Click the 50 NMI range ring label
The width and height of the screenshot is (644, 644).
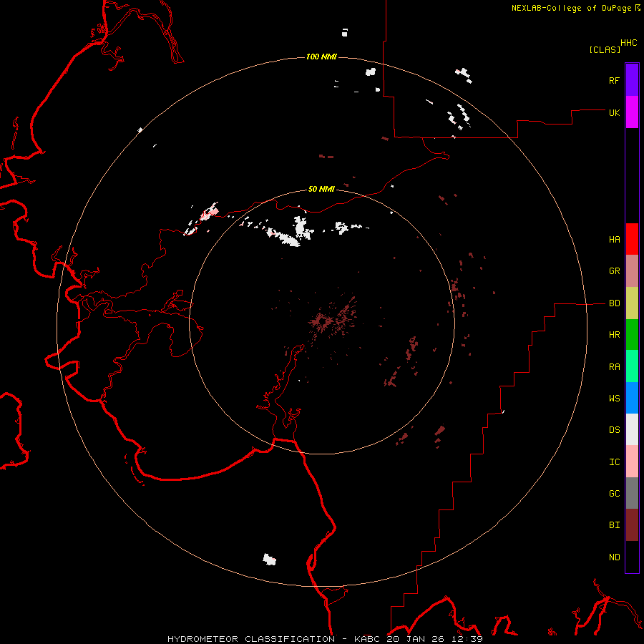point(321,189)
